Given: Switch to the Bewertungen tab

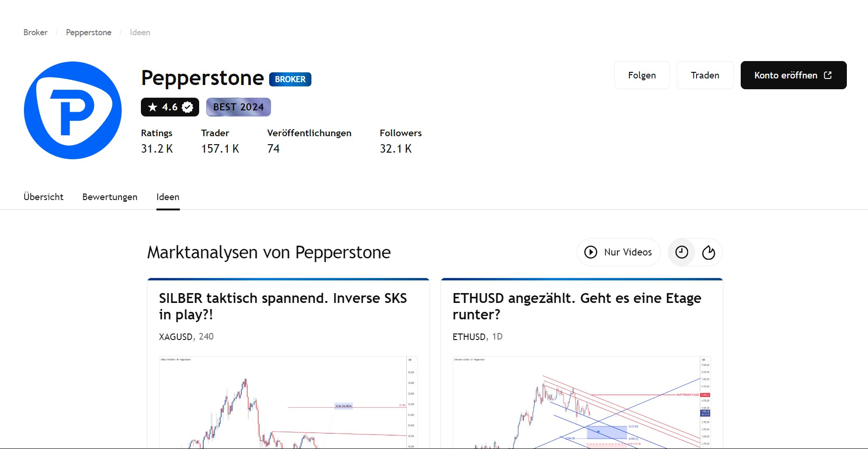Looking at the screenshot, I should 109,197.
